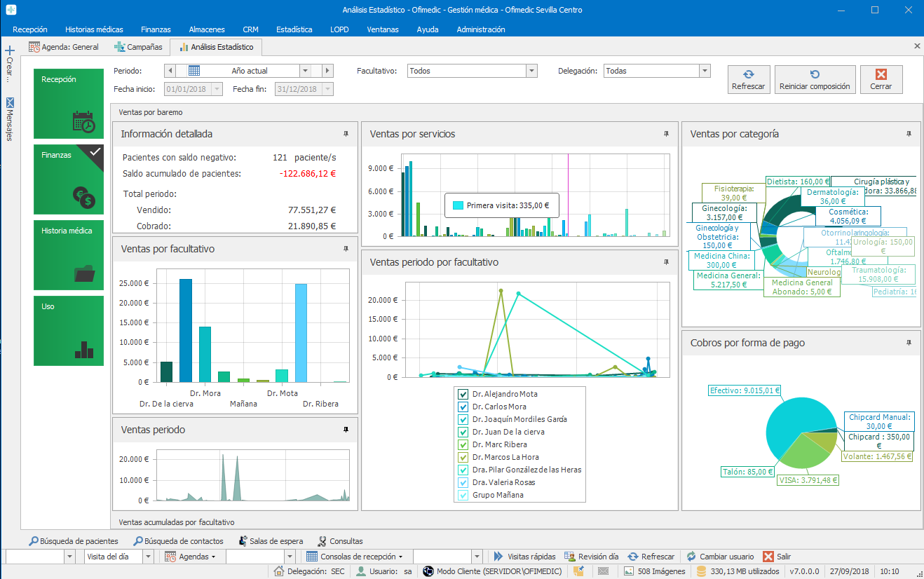924x579 pixels.
Task: Open the Finanzas menu
Action: (156, 29)
